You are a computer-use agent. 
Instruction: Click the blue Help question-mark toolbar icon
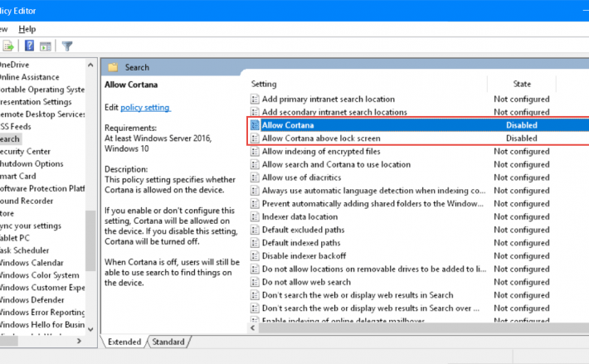coord(29,46)
